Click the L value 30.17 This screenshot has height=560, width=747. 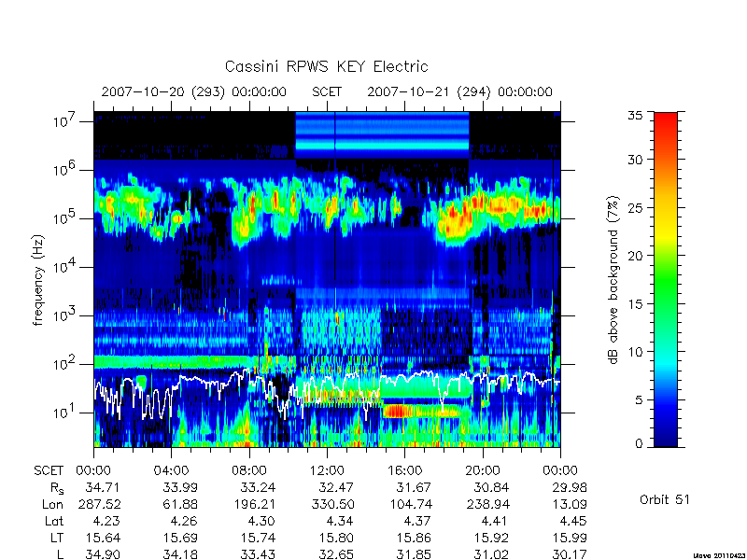[570, 554]
